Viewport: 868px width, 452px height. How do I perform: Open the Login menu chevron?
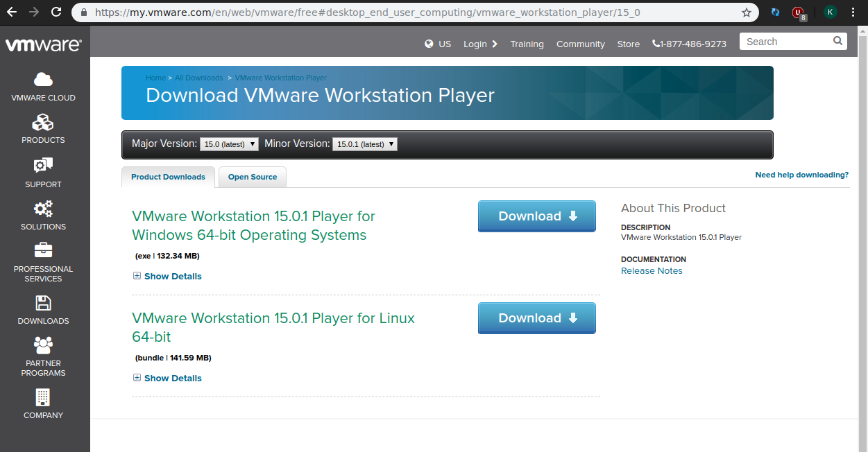pyautogui.click(x=495, y=44)
